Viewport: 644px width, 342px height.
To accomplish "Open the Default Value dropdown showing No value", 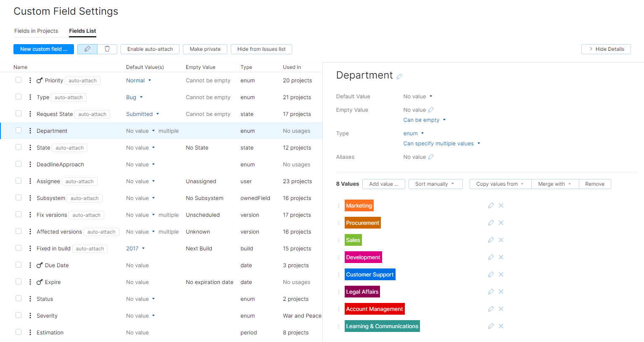I will pyautogui.click(x=418, y=96).
